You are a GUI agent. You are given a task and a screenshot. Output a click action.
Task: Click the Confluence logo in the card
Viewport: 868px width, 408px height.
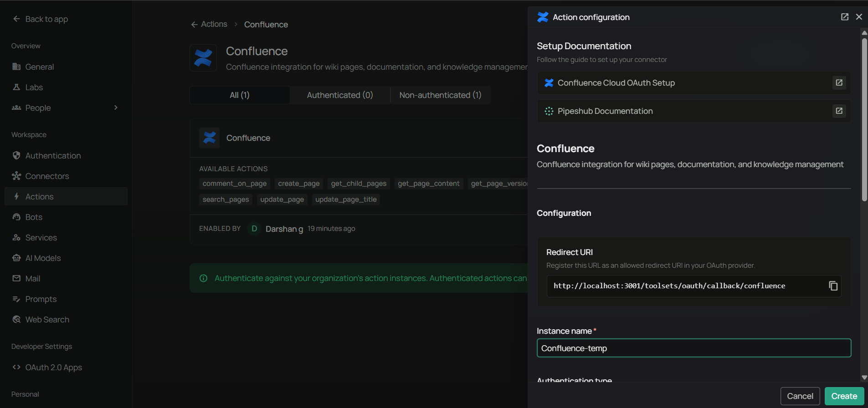pos(210,138)
